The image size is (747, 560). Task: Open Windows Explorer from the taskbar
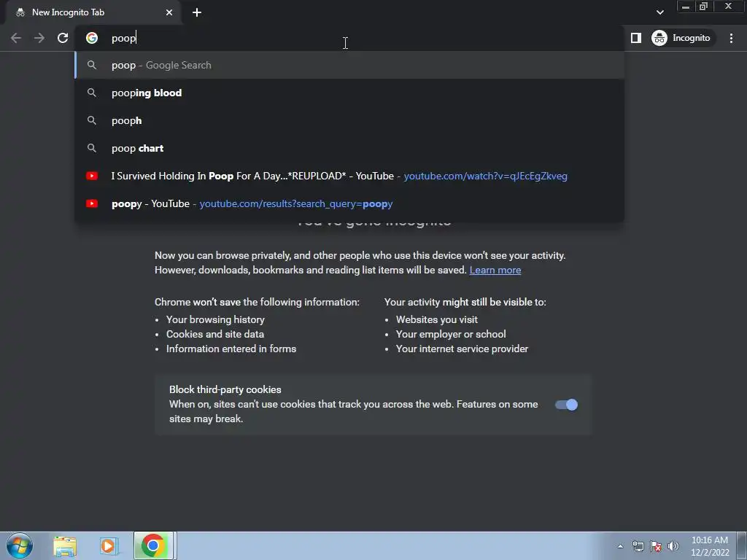(65, 546)
